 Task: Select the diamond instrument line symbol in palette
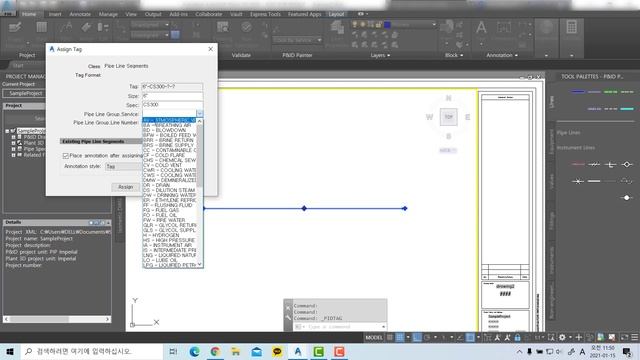pyautogui.click(x=627, y=164)
